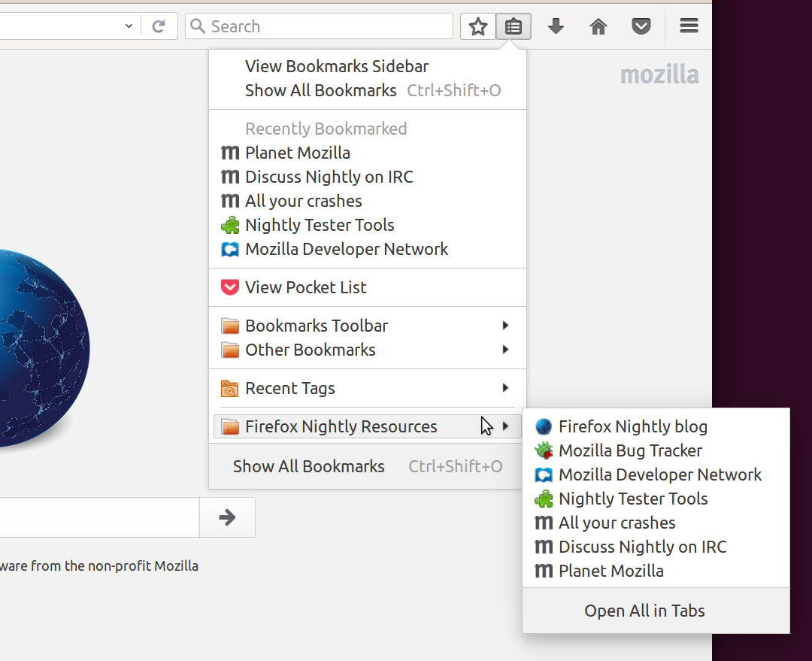This screenshot has height=661, width=812.
Task: Open the URL bar history dropdown arrow
Action: [129, 26]
